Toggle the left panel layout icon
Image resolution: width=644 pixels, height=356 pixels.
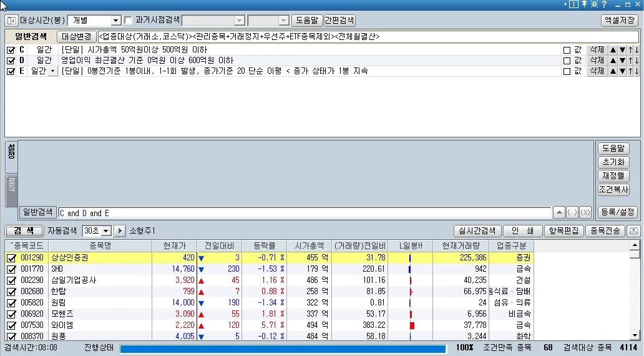coord(11,21)
